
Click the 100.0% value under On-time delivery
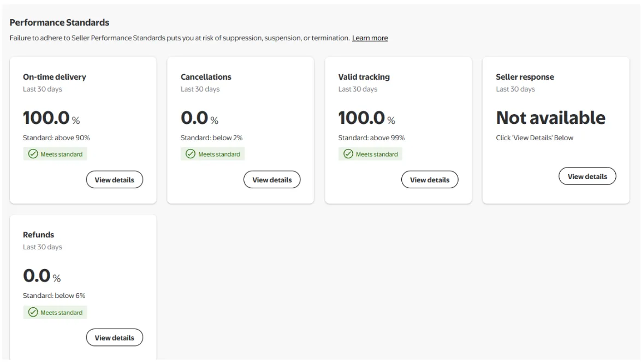pyautogui.click(x=51, y=118)
